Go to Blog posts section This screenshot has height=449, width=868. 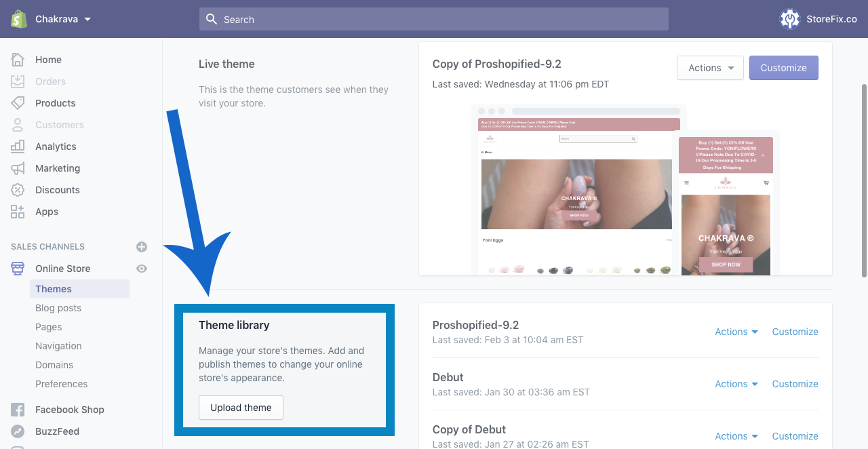(58, 308)
